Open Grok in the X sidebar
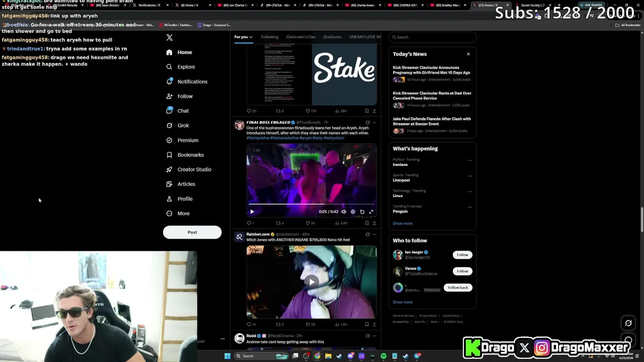The width and height of the screenshot is (644, 362). coord(178,126)
